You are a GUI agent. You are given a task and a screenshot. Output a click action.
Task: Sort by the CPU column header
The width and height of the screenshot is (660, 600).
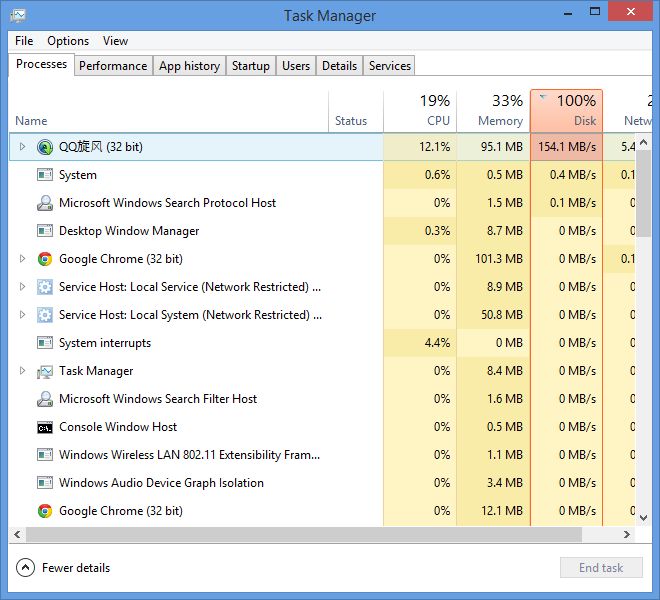tap(420, 111)
